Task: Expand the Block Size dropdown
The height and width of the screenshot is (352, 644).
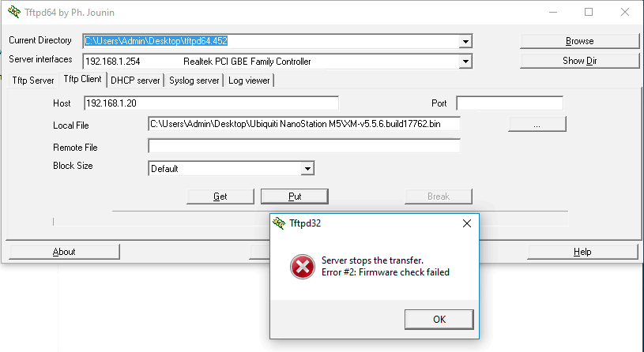Action: (x=308, y=168)
